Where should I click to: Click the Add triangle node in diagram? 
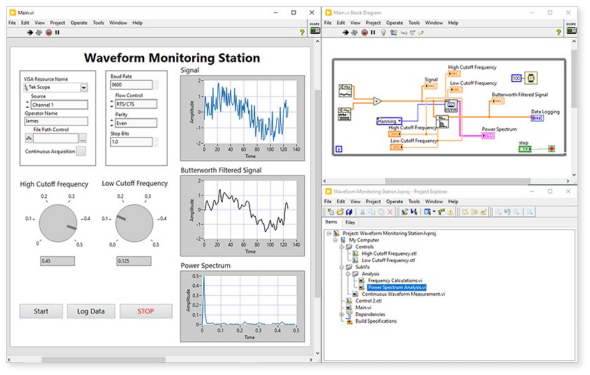[x=377, y=101]
